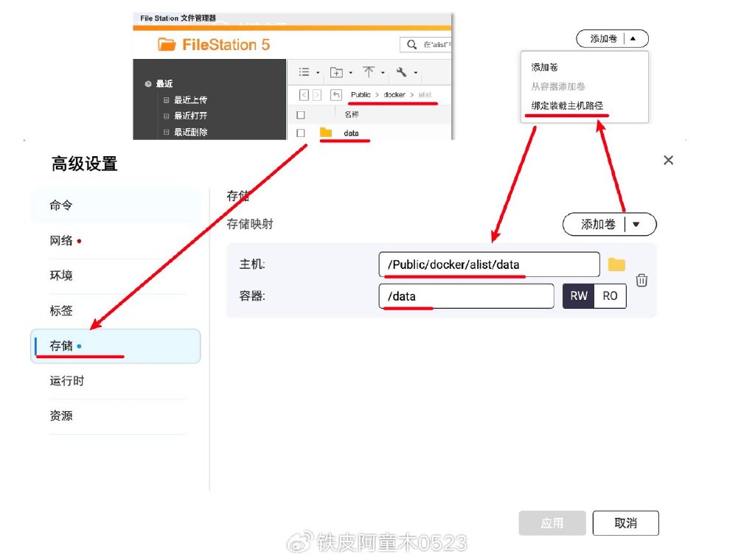Click the go-up navigation arrow in File Station
The height and width of the screenshot is (560, 755).
[x=335, y=95]
